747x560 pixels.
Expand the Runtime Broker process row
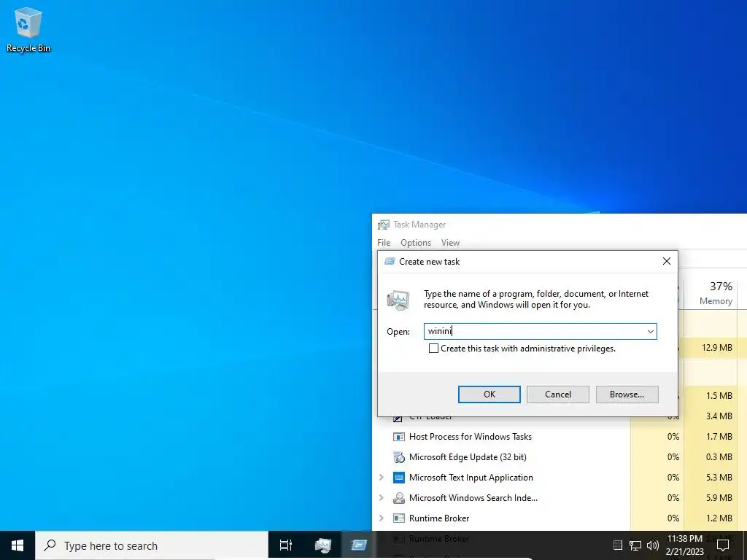(x=381, y=518)
